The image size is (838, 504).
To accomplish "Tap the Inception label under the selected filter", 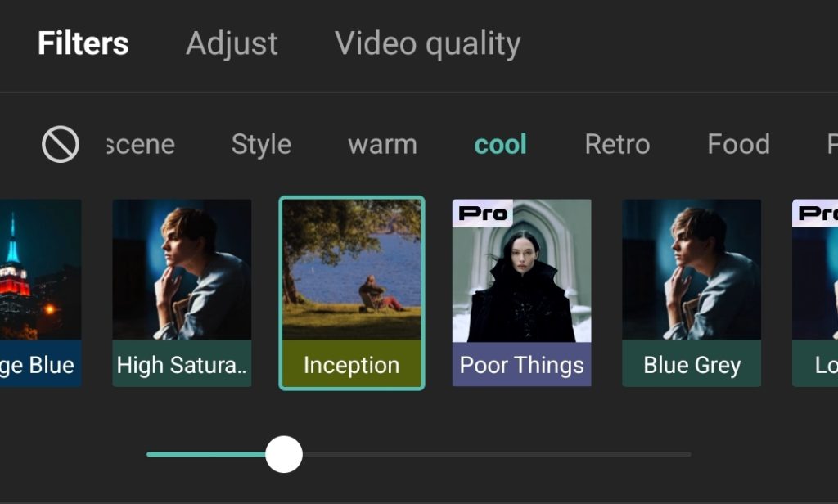I will click(352, 366).
